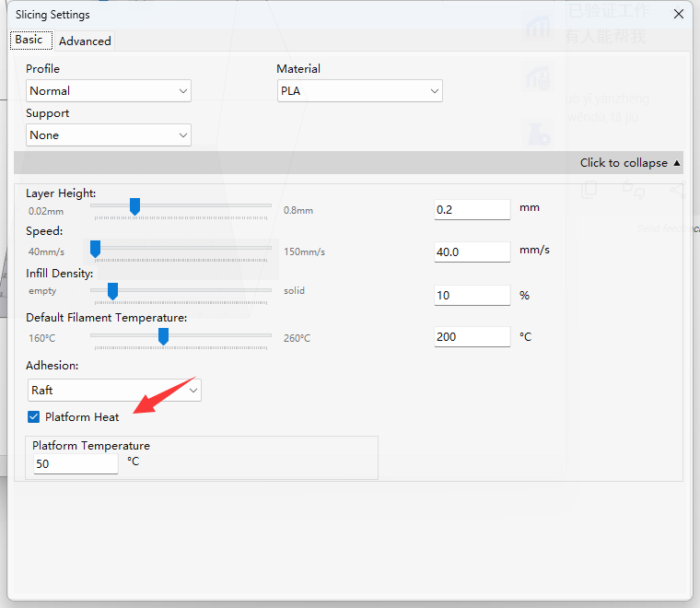Select the Filament Temperature field showing 200
700x608 pixels.
pos(472,336)
